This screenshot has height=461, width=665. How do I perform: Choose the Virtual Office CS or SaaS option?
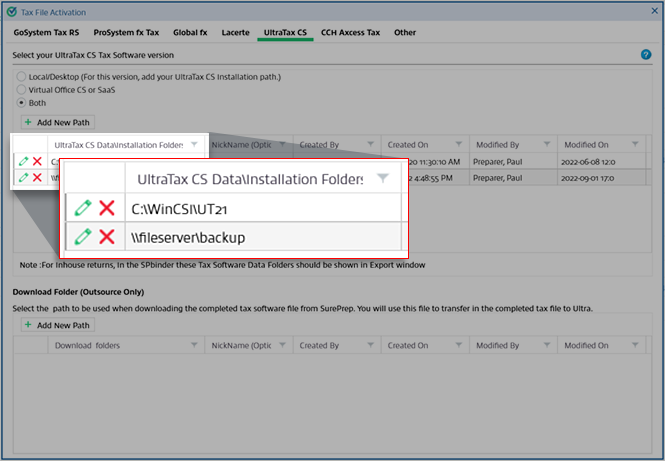(22, 90)
